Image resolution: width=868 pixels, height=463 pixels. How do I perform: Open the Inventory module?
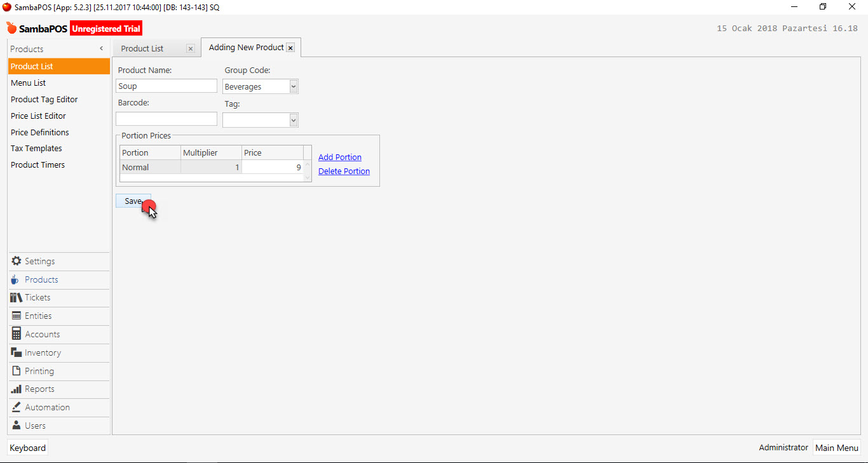(x=40, y=352)
